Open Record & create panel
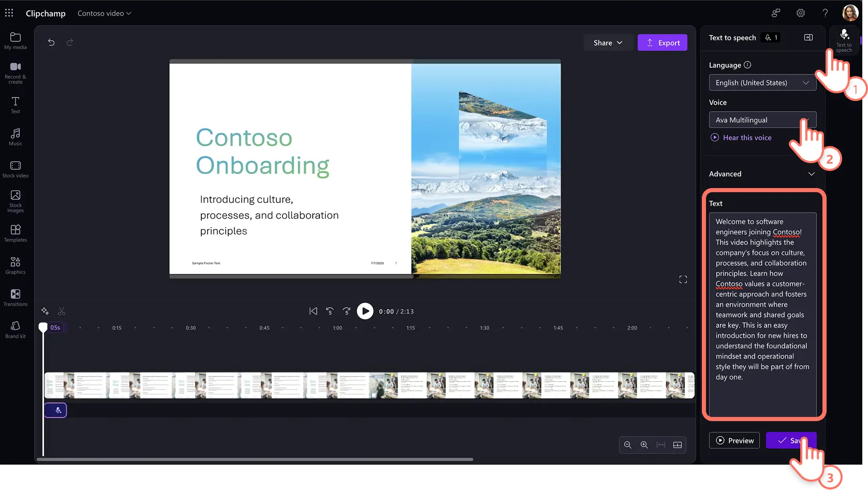Viewport: 868px width, 490px height. pyautogui.click(x=16, y=73)
